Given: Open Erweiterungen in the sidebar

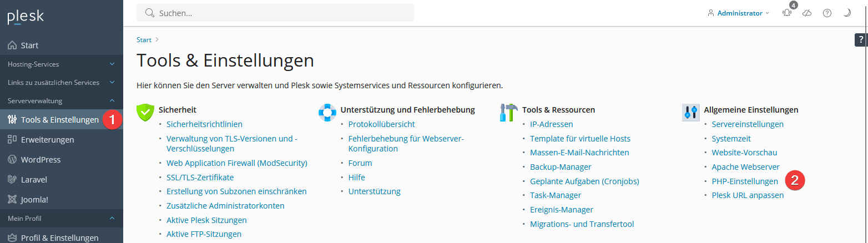Looking at the screenshot, I should (x=62, y=139).
